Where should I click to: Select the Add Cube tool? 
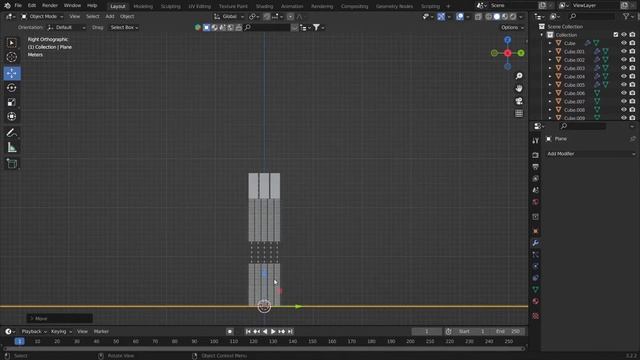coord(11,164)
